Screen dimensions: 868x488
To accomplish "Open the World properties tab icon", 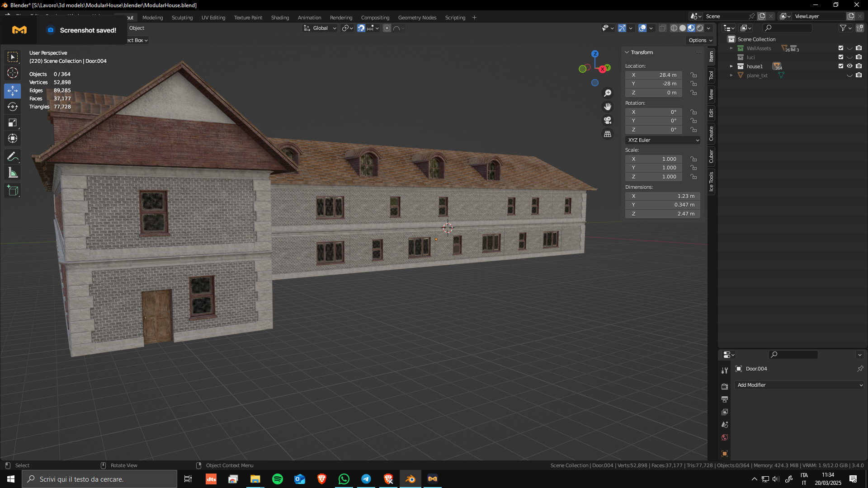I will (725, 437).
